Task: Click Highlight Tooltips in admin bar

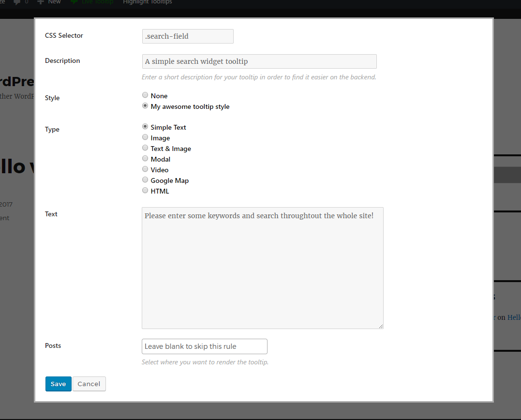Action: [148, 2]
